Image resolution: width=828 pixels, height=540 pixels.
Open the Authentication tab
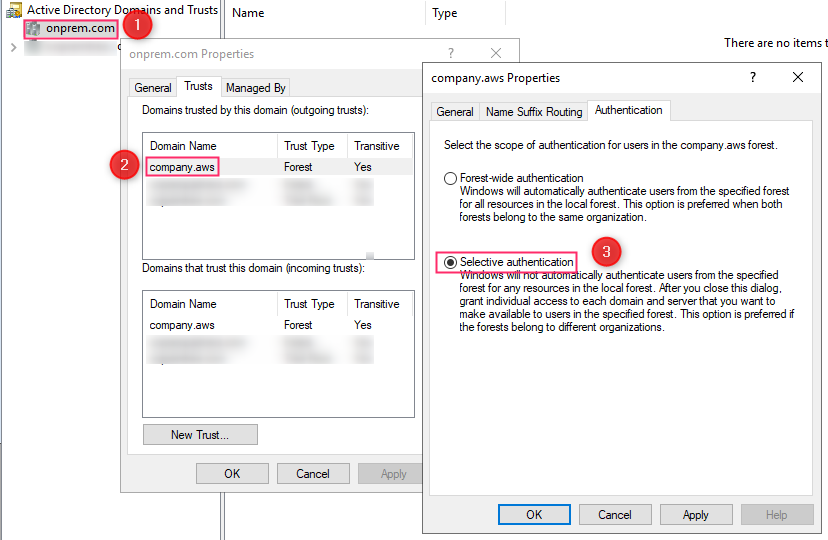pos(628,110)
